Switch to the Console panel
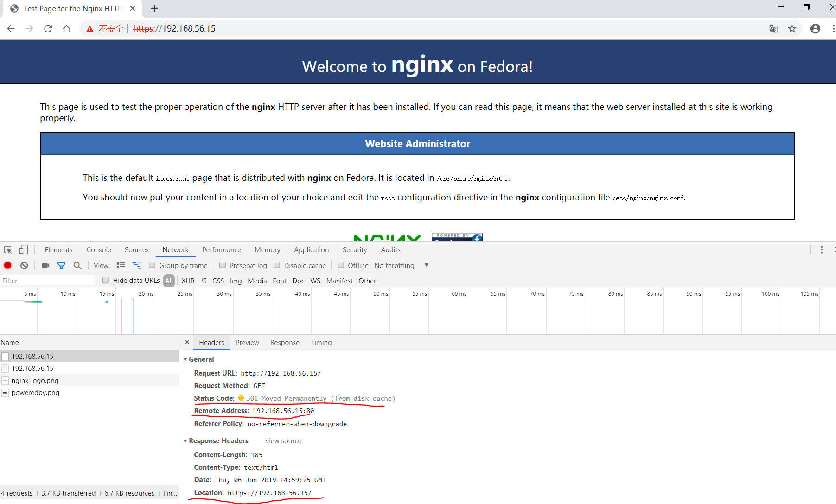 [x=99, y=250]
